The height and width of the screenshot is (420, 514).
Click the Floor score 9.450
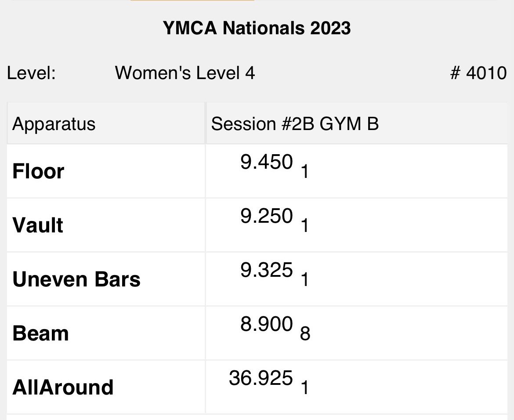[x=267, y=162]
